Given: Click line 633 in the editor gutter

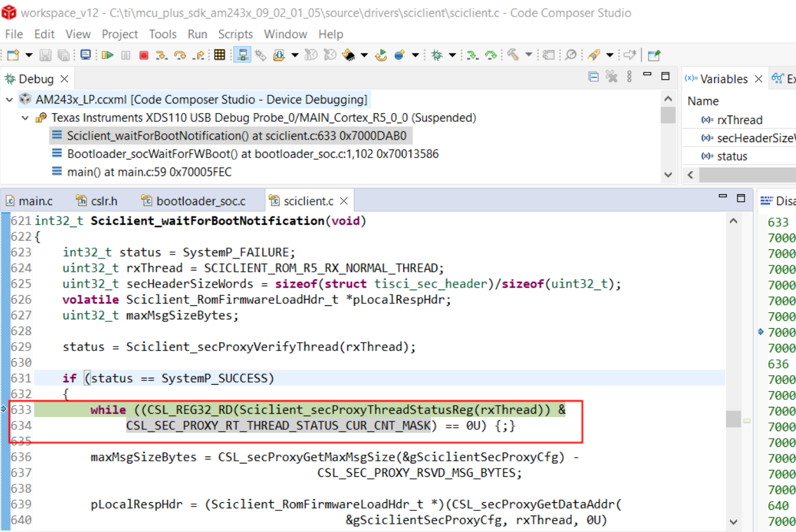Looking at the screenshot, I should click(21, 409).
